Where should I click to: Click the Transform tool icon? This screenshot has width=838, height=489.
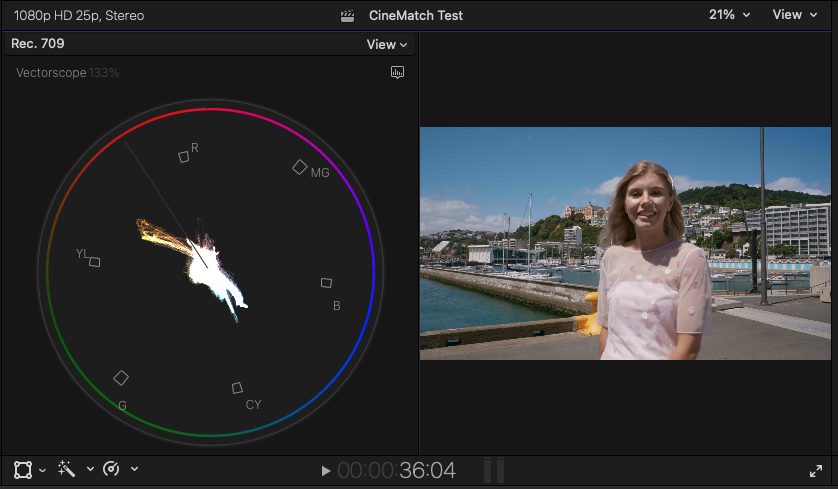click(22, 469)
